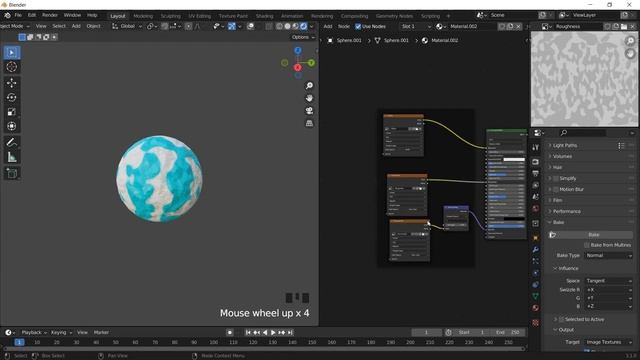Click the image editor zoom magnifier icon

pos(630,41)
